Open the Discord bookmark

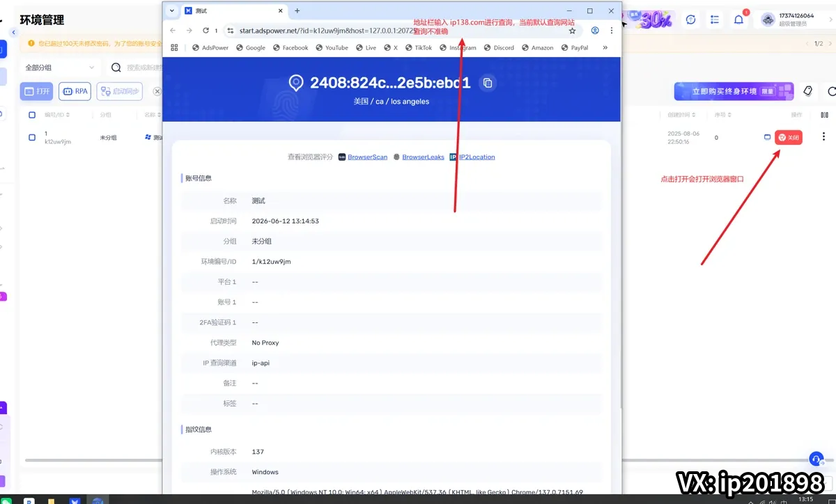click(498, 48)
